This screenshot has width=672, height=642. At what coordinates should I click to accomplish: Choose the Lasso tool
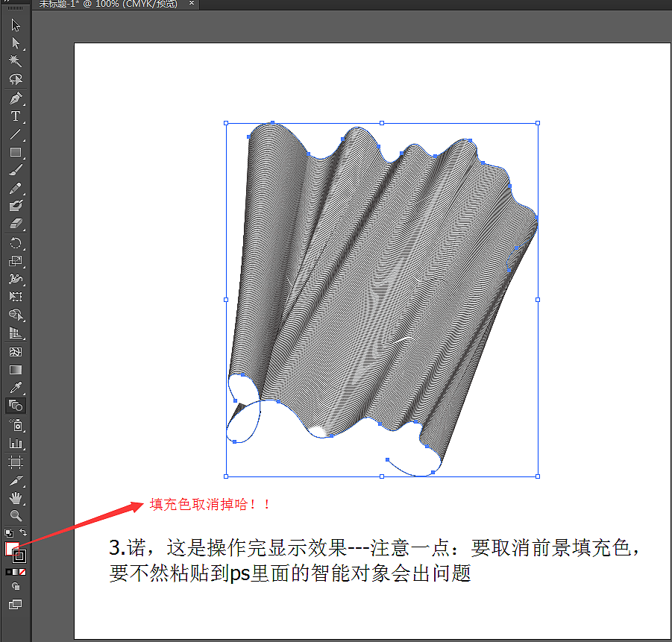pyautogui.click(x=16, y=79)
